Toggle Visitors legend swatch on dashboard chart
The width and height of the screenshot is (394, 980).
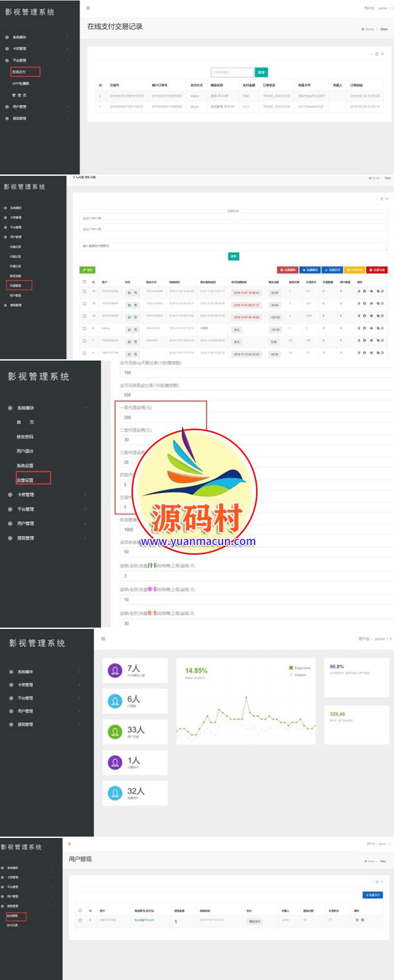[291, 675]
